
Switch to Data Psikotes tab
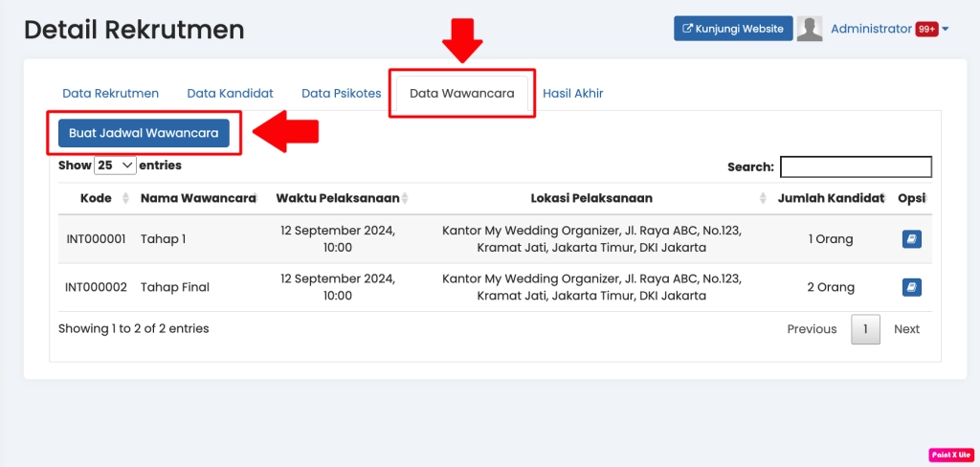tap(342, 93)
